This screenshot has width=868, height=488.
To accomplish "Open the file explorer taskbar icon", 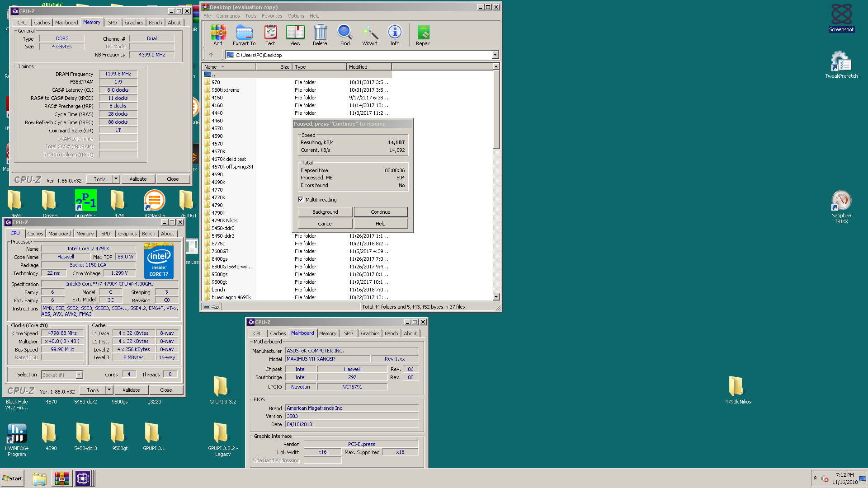I will [x=39, y=479].
